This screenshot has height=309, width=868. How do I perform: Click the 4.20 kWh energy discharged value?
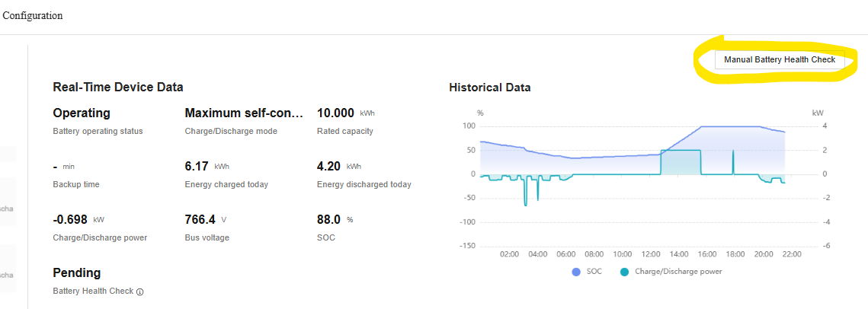point(329,166)
